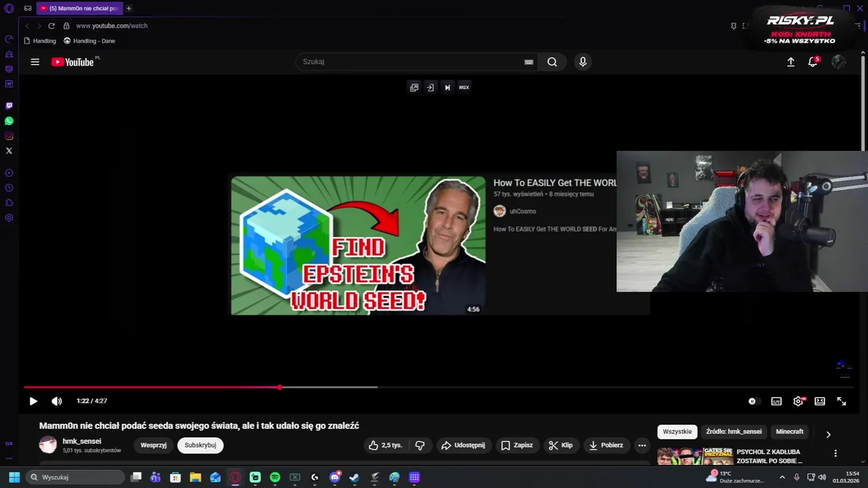Open the YouTube upload arrow icon
The width and height of the screenshot is (868, 488).
[791, 62]
